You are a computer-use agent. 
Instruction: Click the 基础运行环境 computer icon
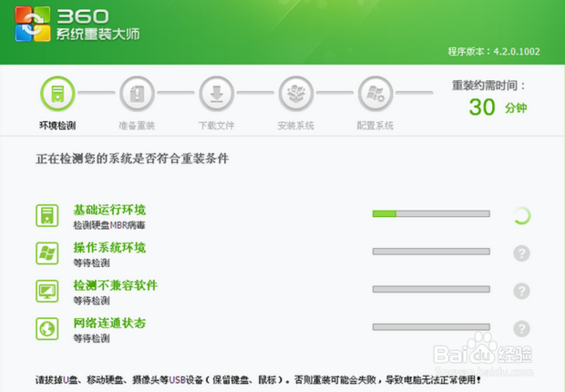click(x=47, y=215)
